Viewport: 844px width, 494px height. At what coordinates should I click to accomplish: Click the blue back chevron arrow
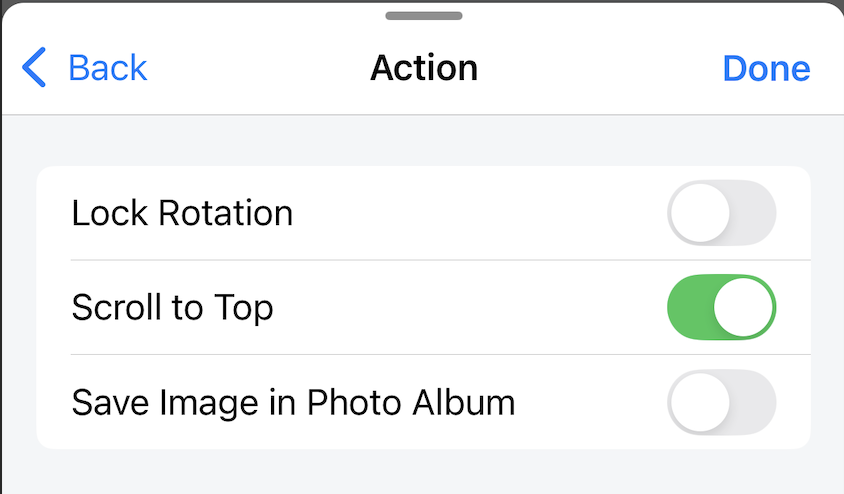coord(34,68)
